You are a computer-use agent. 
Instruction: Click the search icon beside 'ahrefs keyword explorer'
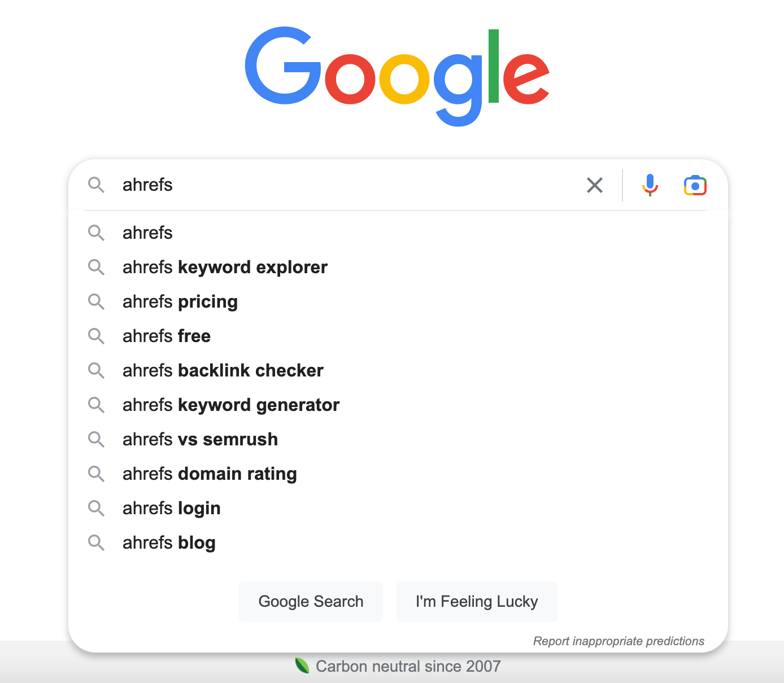coord(96,267)
